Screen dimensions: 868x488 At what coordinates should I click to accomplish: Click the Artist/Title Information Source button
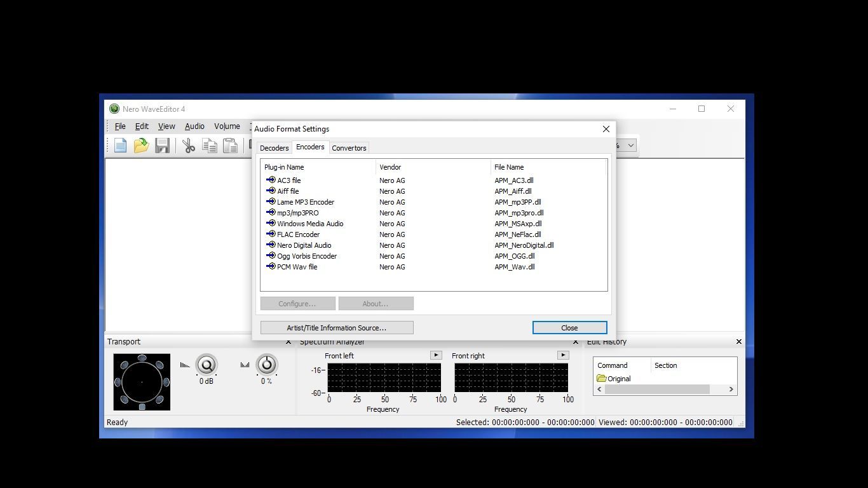[x=337, y=327]
